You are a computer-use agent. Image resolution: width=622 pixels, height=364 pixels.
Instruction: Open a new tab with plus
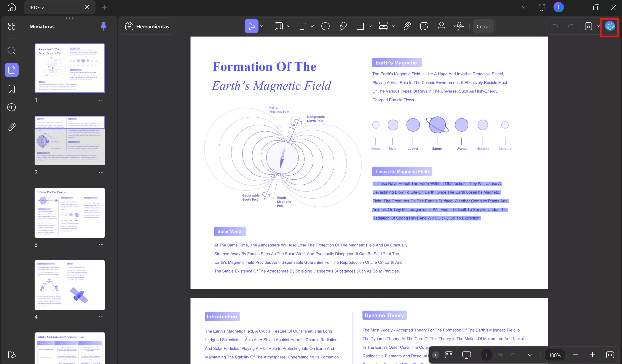coord(104,7)
